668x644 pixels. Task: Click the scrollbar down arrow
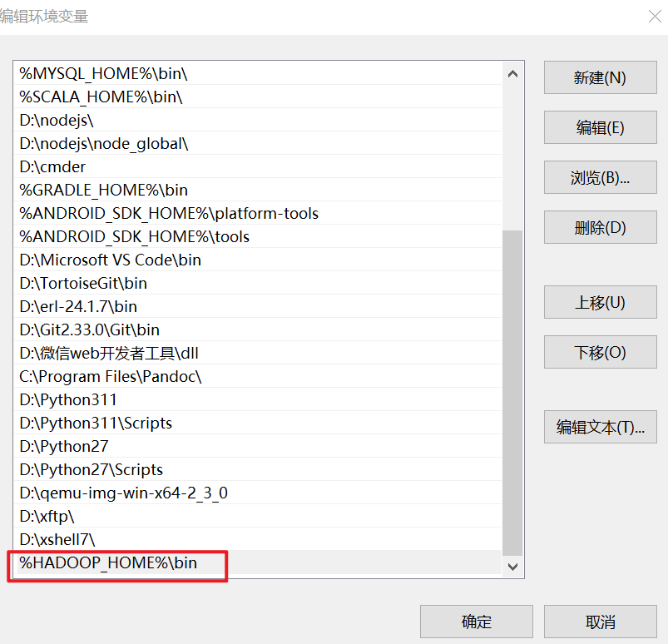512,567
